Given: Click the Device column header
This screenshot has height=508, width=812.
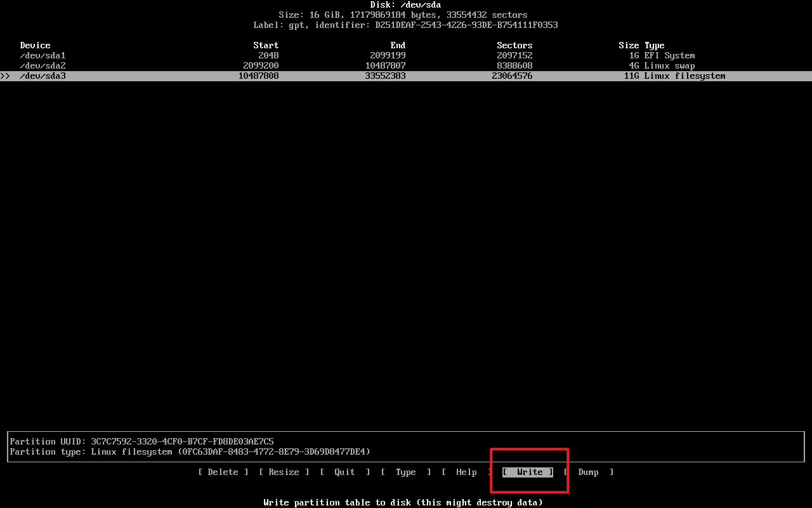Looking at the screenshot, I should (x=35, y=45).
